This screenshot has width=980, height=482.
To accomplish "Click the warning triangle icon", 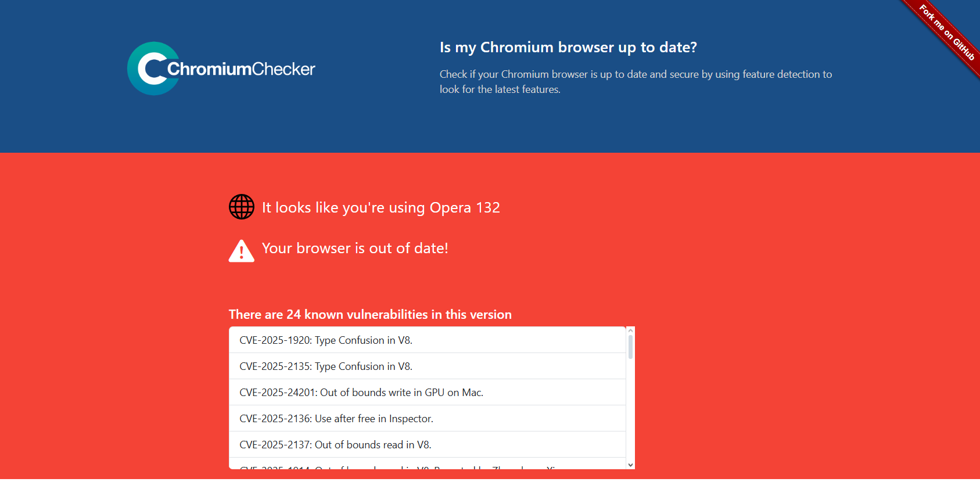I will pos(242,251).
